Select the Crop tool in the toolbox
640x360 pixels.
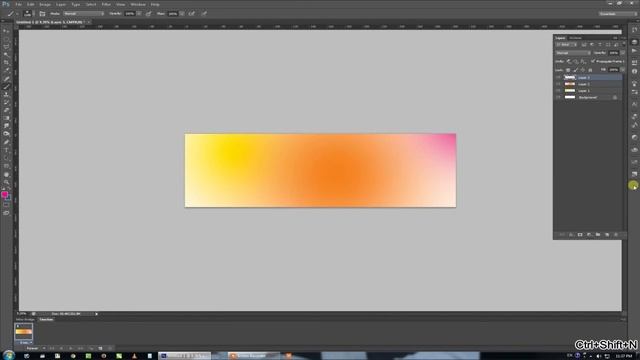point(6,63)
